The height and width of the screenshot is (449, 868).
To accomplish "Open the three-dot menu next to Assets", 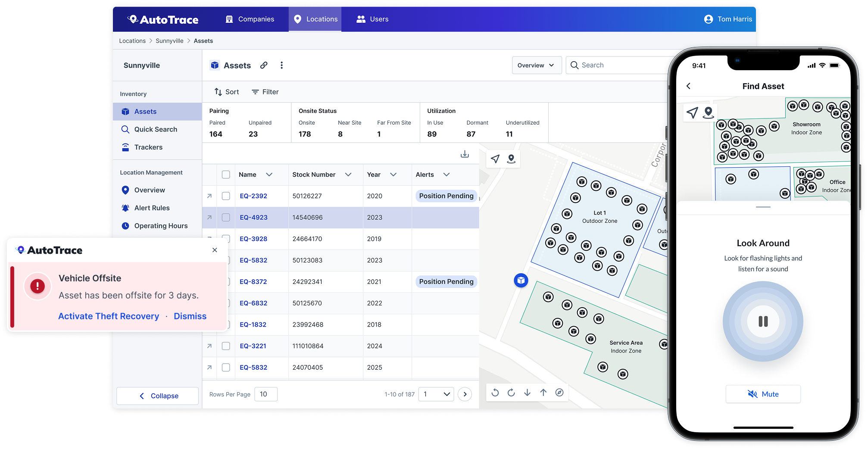I will coord(281,65).
